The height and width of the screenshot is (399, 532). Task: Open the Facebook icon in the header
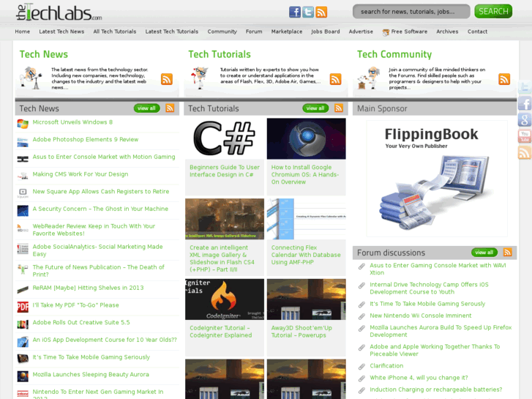[294, 12]
